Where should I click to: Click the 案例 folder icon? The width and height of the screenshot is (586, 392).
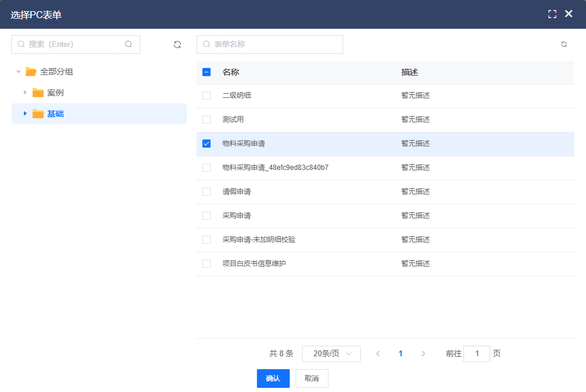tap(38, 93)
